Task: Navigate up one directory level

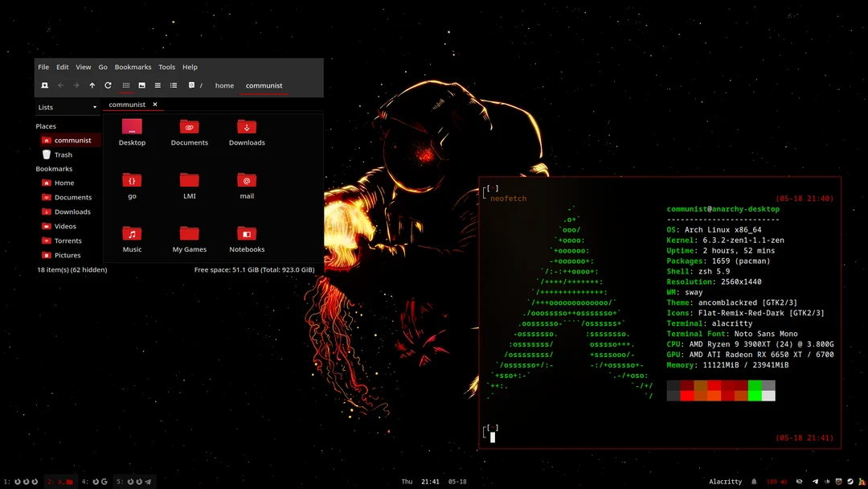Action: coord(92,85)
